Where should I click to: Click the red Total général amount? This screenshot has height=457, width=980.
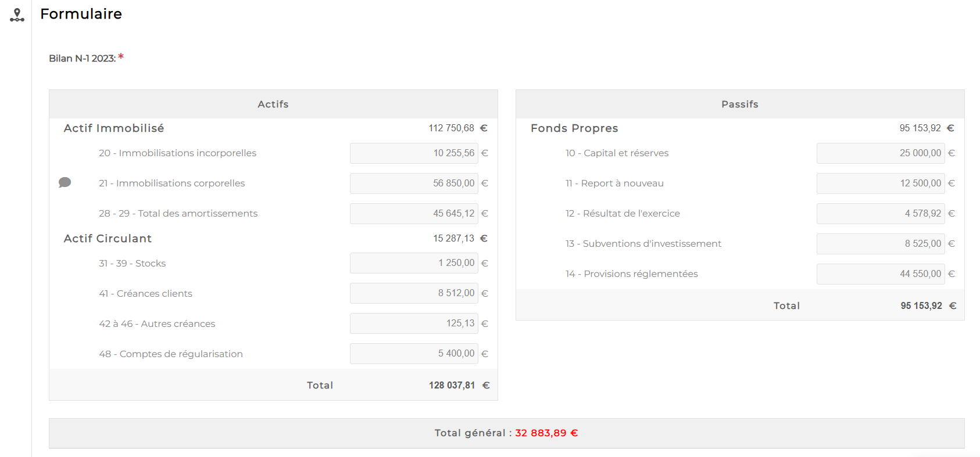(546, 433)
